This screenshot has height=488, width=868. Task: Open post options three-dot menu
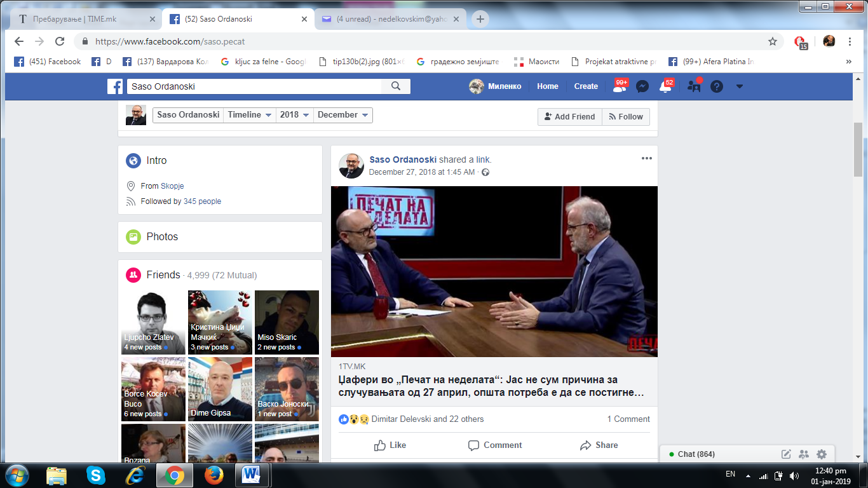pyautogui.click(x=647, y=158)
